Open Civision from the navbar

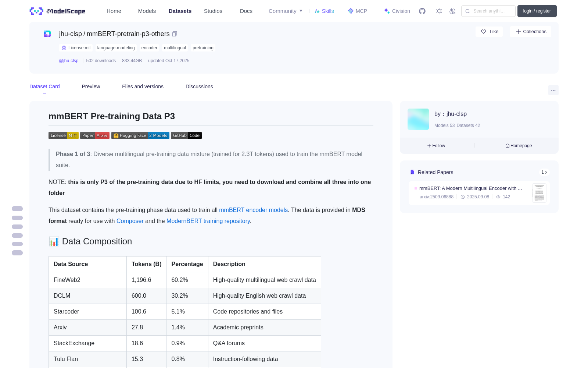point(397,11)
